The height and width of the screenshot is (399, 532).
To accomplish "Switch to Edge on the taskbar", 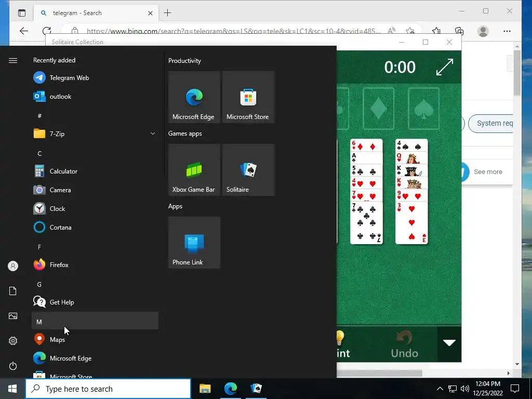I will [230, 389].
